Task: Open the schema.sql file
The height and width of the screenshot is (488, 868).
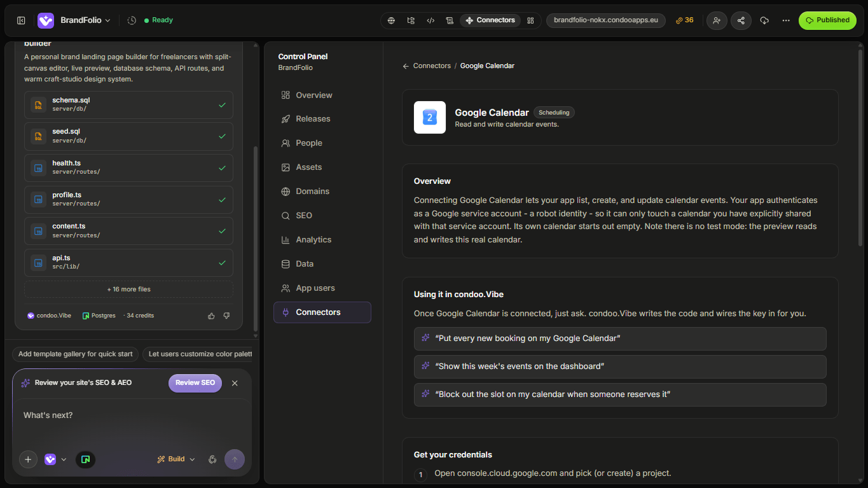Action: tap(128, 105)
